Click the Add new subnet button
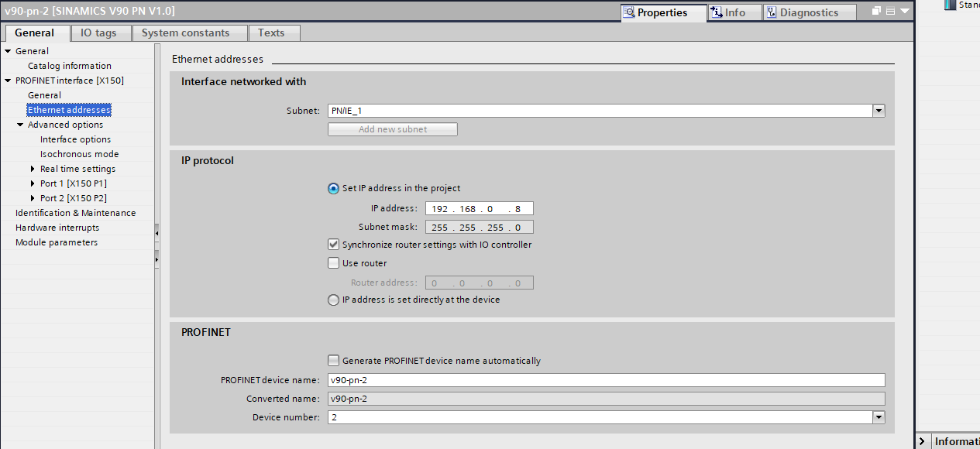The image size is (980, 449). (393, 129)
